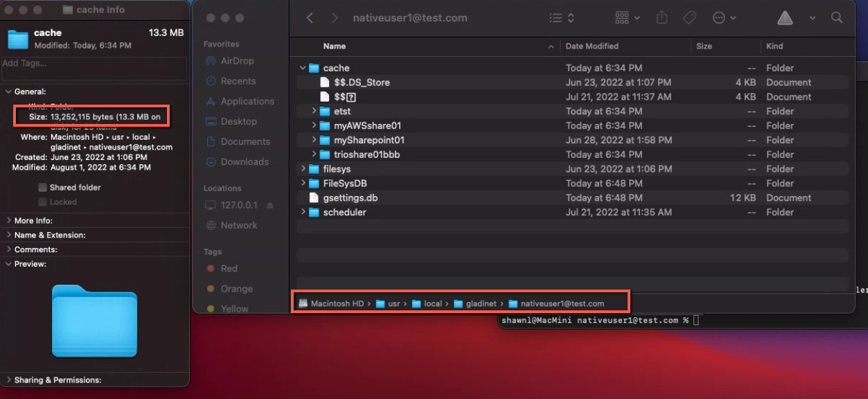Open Downloads in the sidebar
This screenshot has height=399, width=868.
(x=237, y=161)
